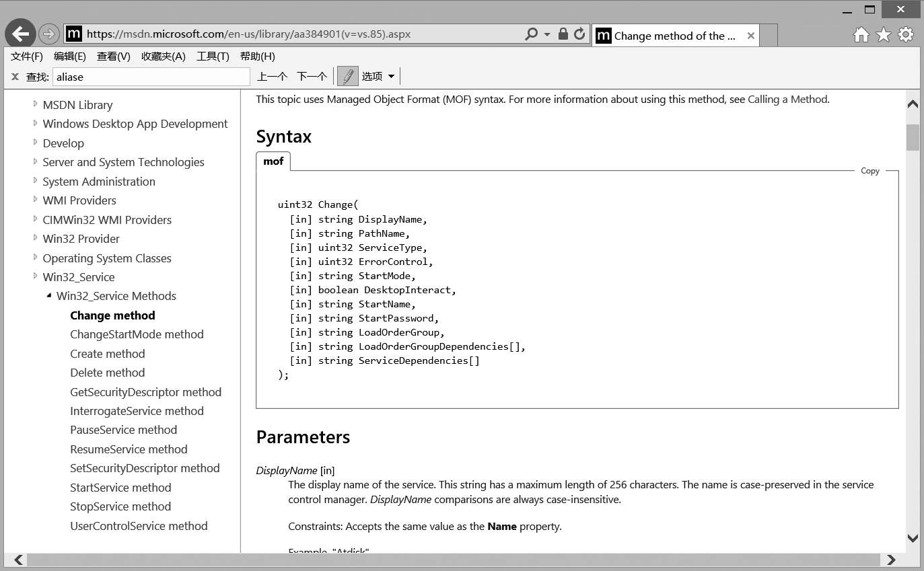
Task: Open the Home page icon
Action: 861,35
